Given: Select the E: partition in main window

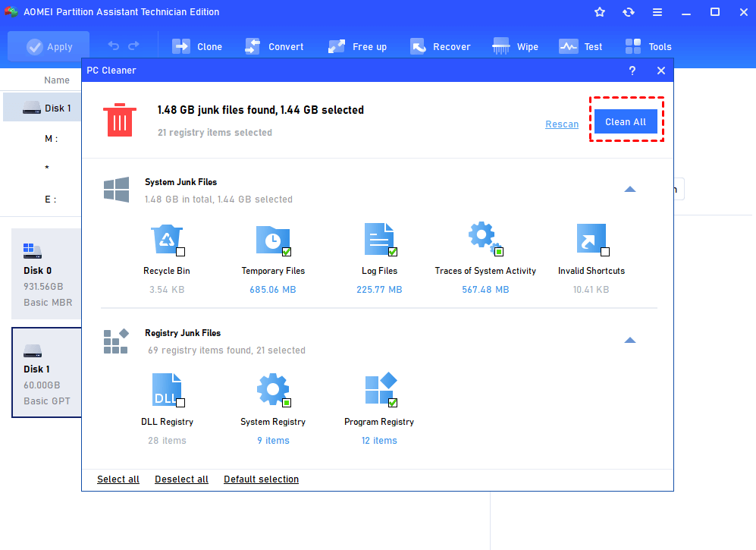Looking at the screenshot, I should pos(50,200).
